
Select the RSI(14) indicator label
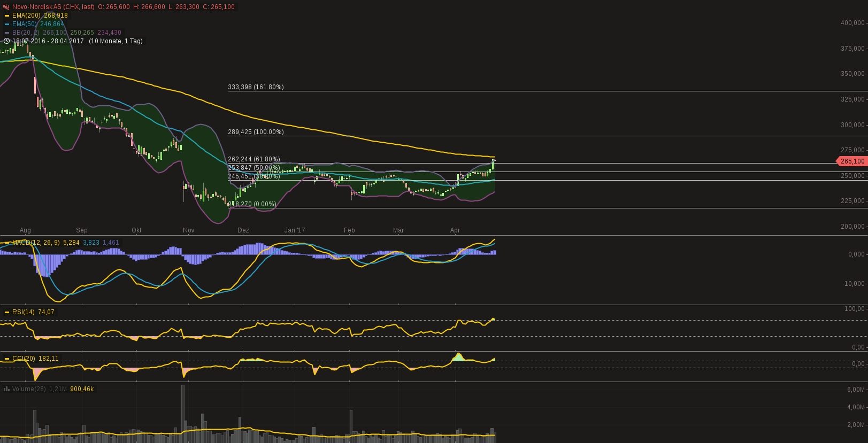point(24,312)
